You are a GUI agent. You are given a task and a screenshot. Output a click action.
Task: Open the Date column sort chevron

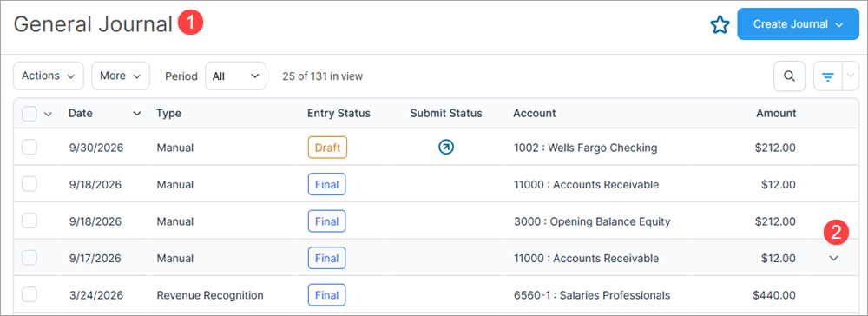pyautogui.click(x=137, y=114)
